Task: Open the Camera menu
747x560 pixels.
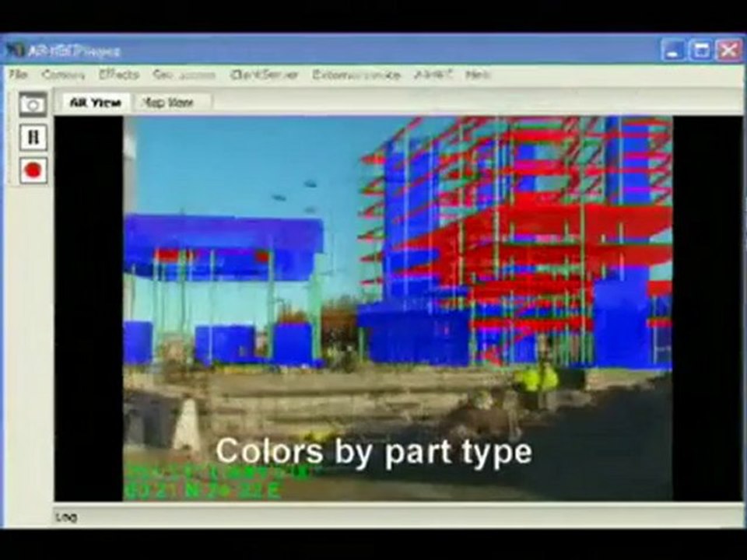Action: [x=63, y=75]
